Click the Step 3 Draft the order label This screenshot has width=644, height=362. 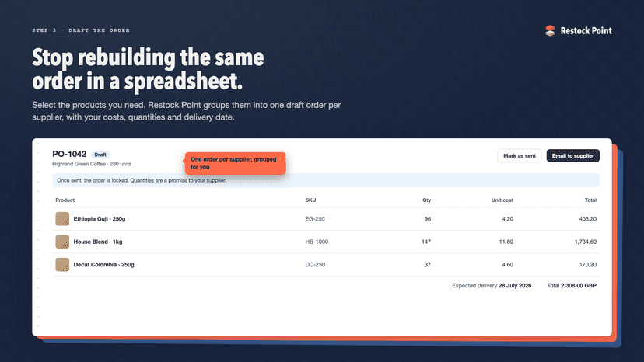click(81, 30)
